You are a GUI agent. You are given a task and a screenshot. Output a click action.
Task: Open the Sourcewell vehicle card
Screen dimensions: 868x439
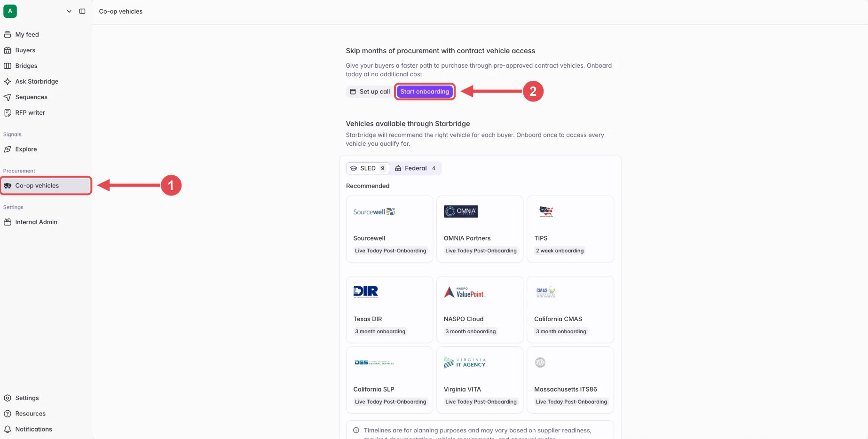coord(389,229)
